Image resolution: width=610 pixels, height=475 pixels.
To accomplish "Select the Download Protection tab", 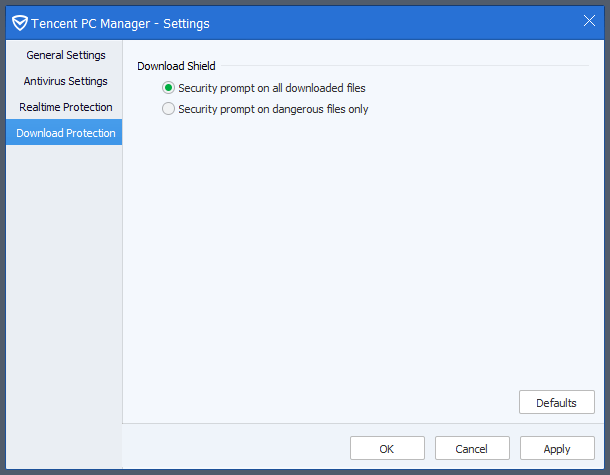I will [65, 133].
